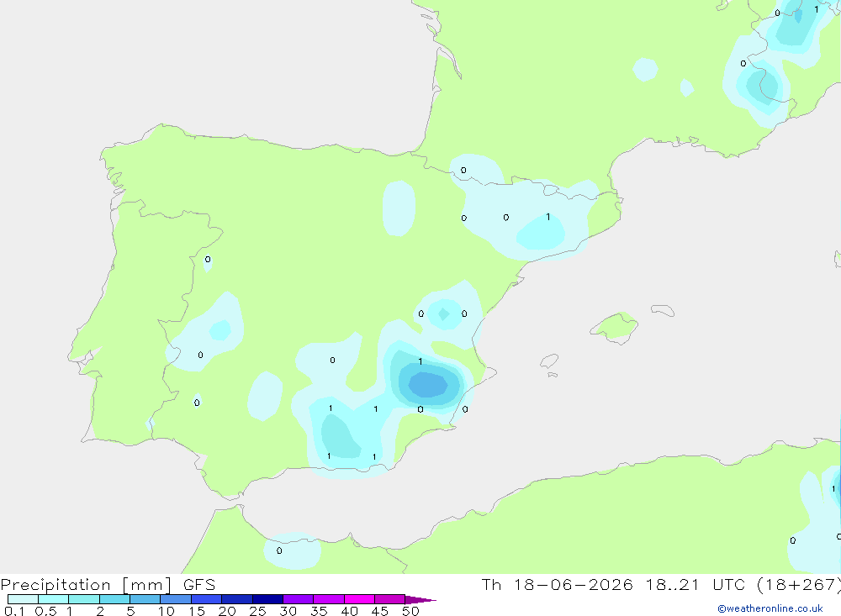
Task: Click the small diamond rain cell near Valencia
Action: 443,313
